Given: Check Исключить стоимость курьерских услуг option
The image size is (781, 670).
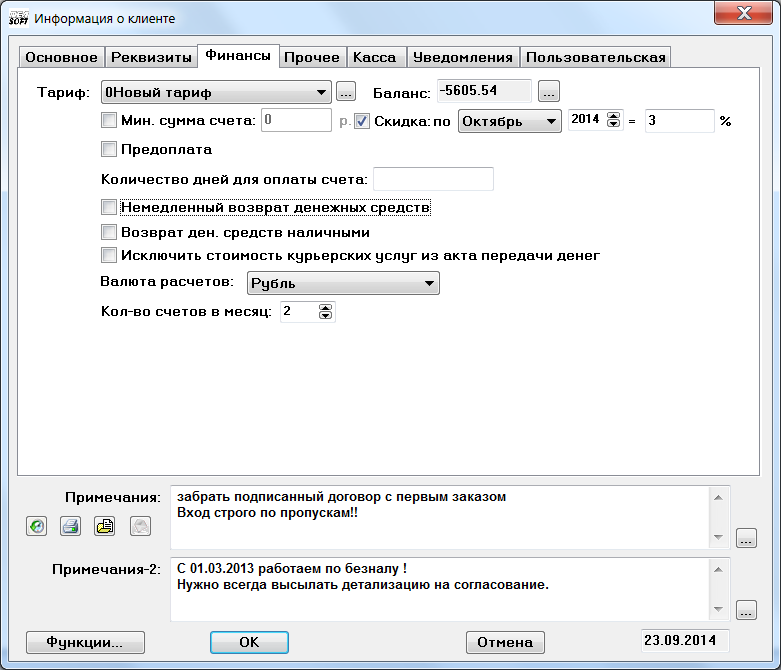Looking at the screenshot, I should (x=109, y=255).
